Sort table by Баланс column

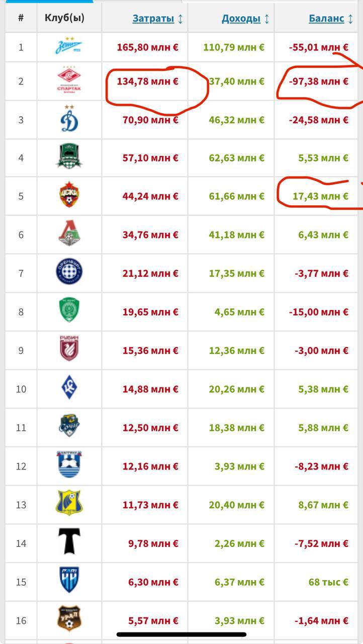[x=326, y=19]
